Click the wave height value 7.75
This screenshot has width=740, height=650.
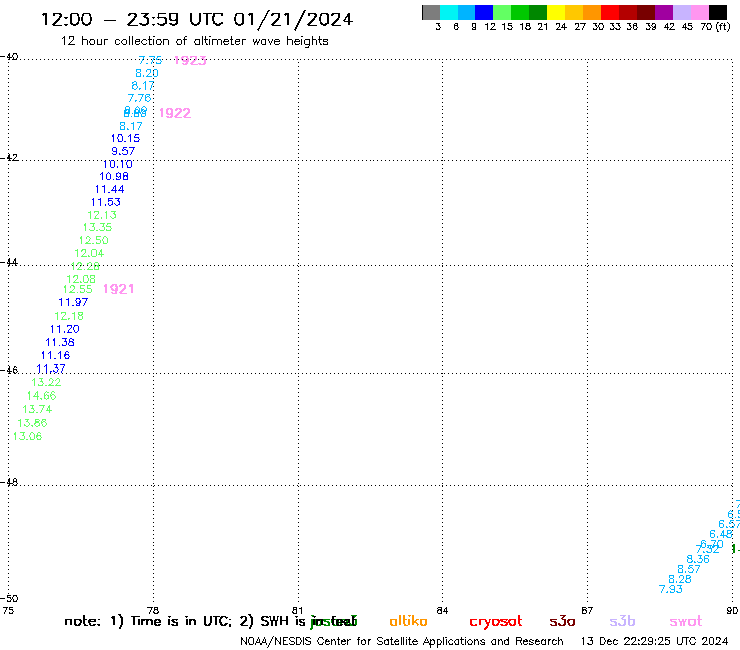(x=150, y=60)
